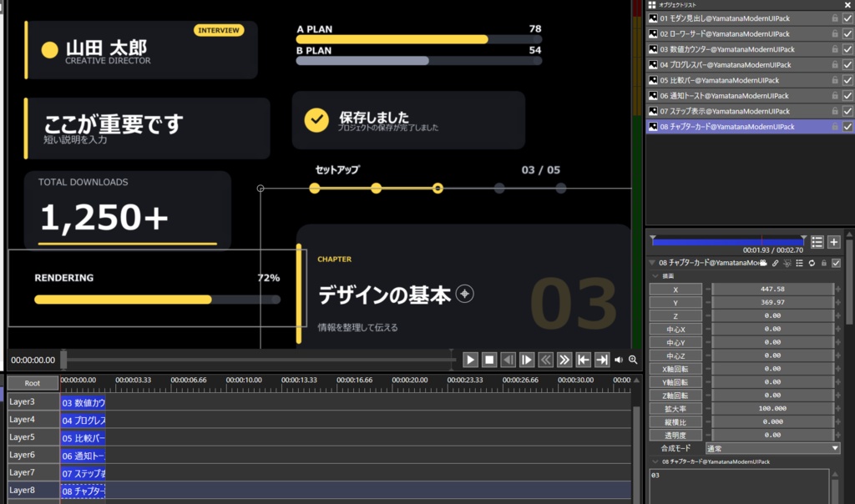Collapse the 描画 section chevron
855x504 pixels.
655,276
